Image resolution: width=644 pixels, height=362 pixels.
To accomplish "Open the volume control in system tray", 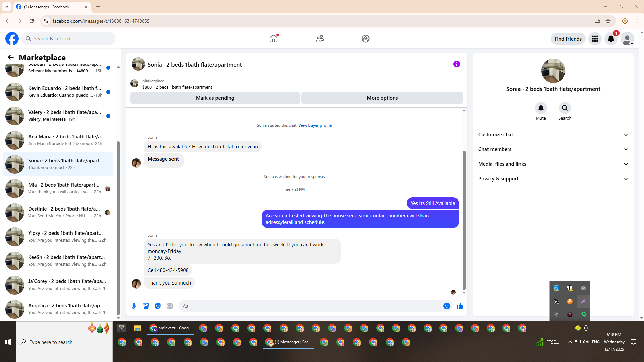I will 586,342.
